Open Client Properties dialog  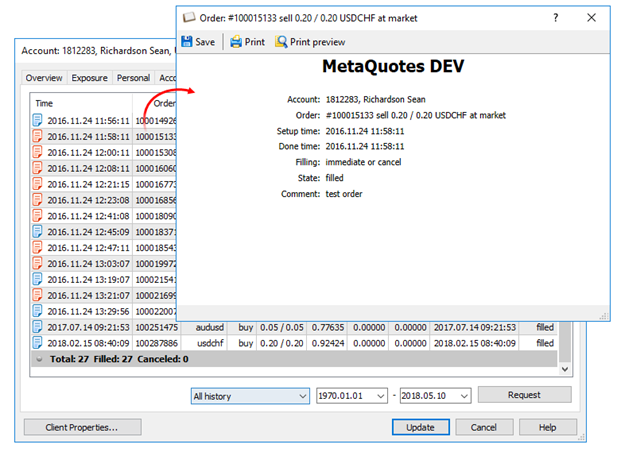tap(83, 427)
